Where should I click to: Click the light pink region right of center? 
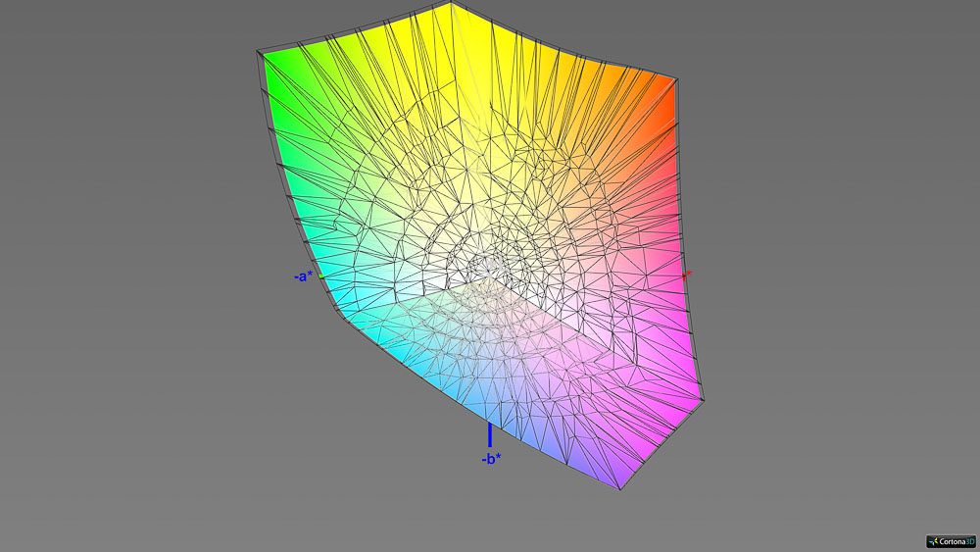(588, 284)
